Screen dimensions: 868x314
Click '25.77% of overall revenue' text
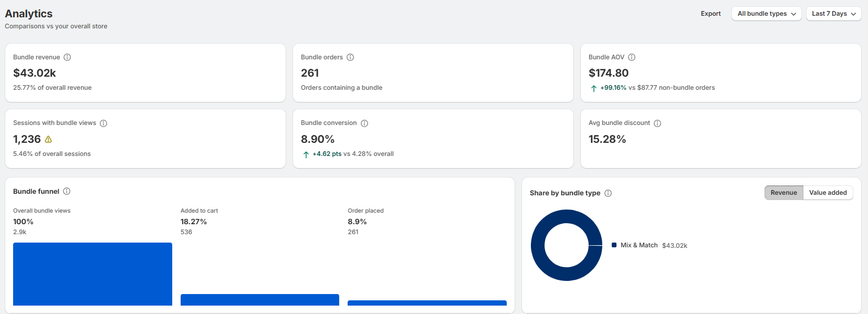pyautogui.click(x=53, y=88)
